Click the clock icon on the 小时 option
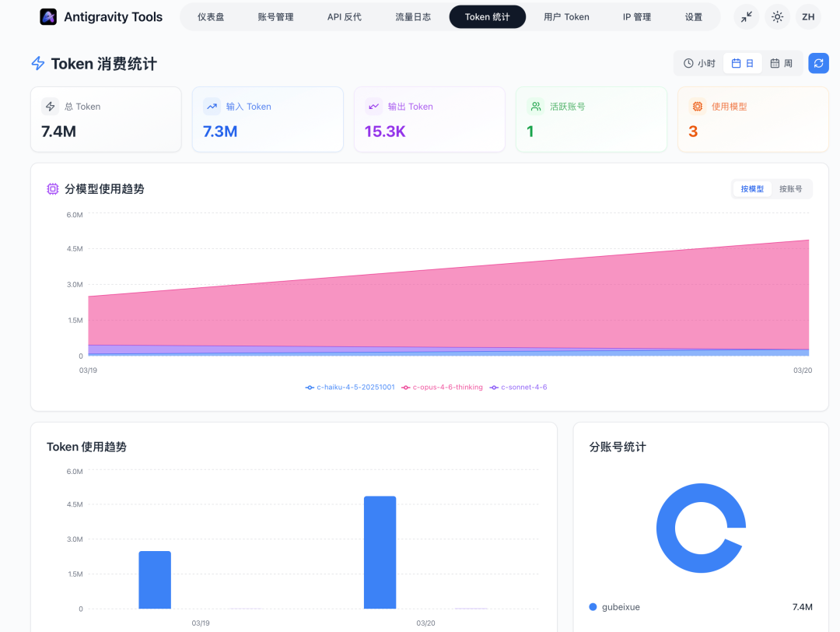This screenshot has height=632, width=840. click(688, 63)
